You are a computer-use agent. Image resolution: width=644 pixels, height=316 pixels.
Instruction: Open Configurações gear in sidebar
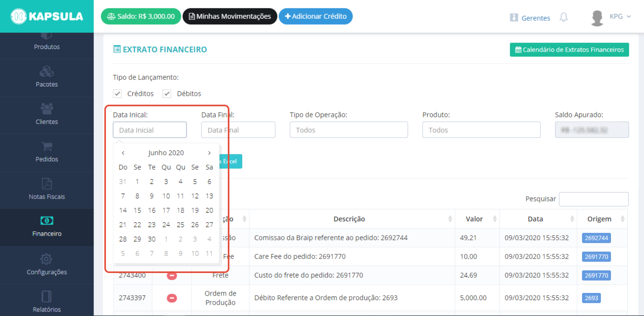(46, 259)
